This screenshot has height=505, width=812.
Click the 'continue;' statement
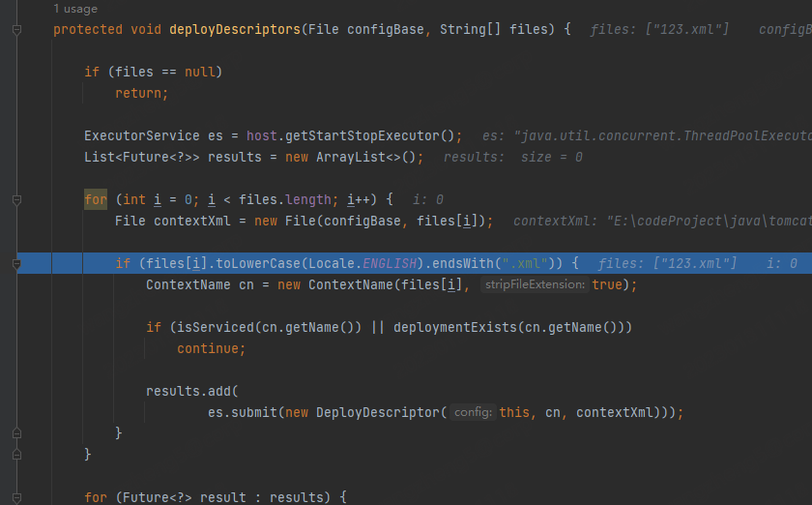pyautogui.click(x=212, y=348)
